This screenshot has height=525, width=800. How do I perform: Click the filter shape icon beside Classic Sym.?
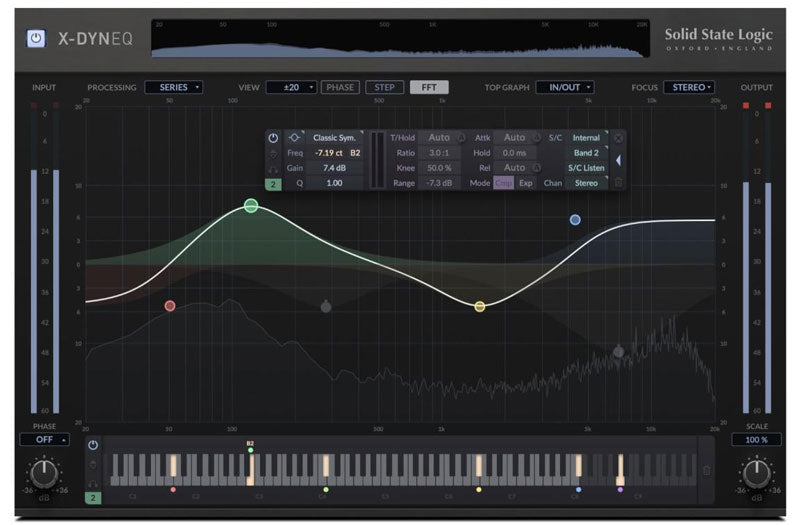pos(294,138)
